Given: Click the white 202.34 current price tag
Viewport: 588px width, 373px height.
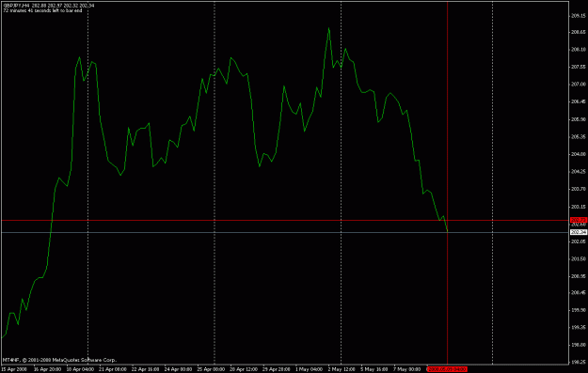Looking at the screenshot, I should click(579, 233).
